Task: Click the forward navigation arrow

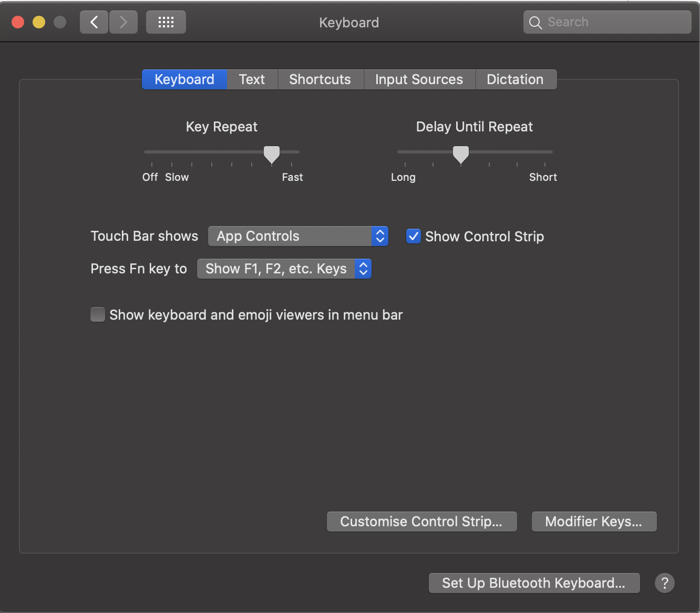Action: point(123,22)
